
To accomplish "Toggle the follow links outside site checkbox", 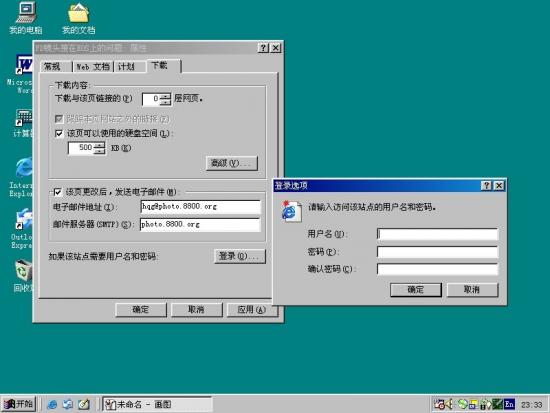I will 59,119.
